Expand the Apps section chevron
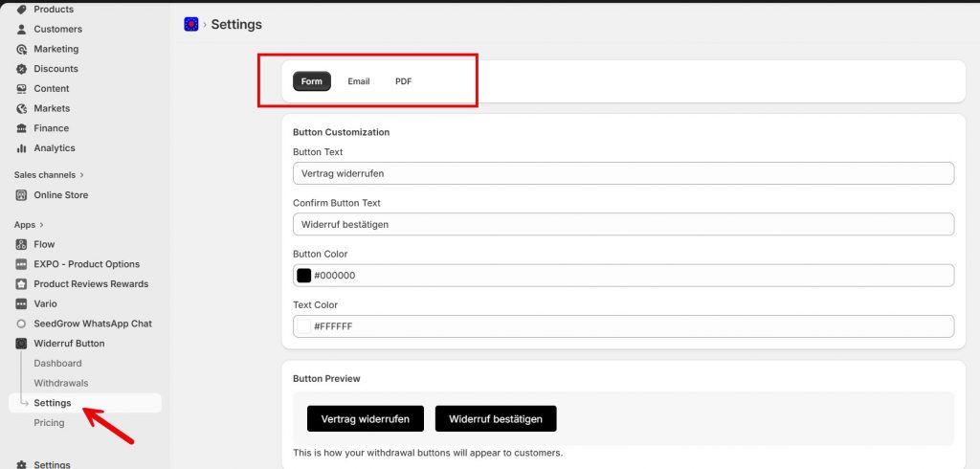Image resolution: width=980 pixels, height=469 pixels. (x=42, y=225)
